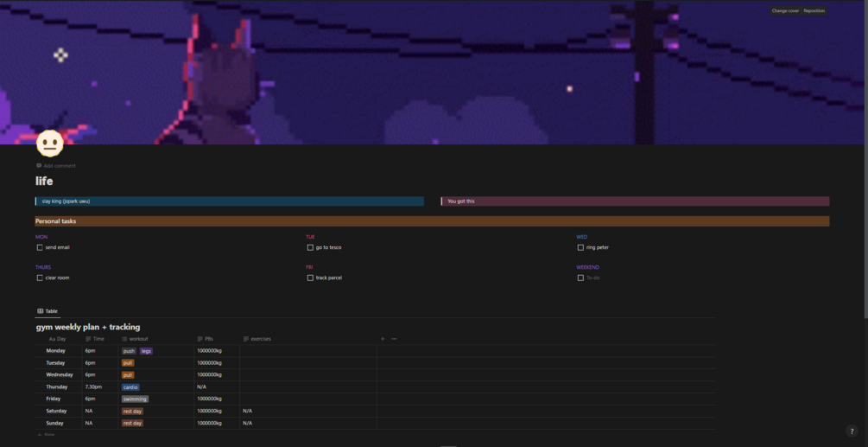Click the Add comment speech bubble icon
The width and height of the screenshot is (868, 447).
point(39,166)
